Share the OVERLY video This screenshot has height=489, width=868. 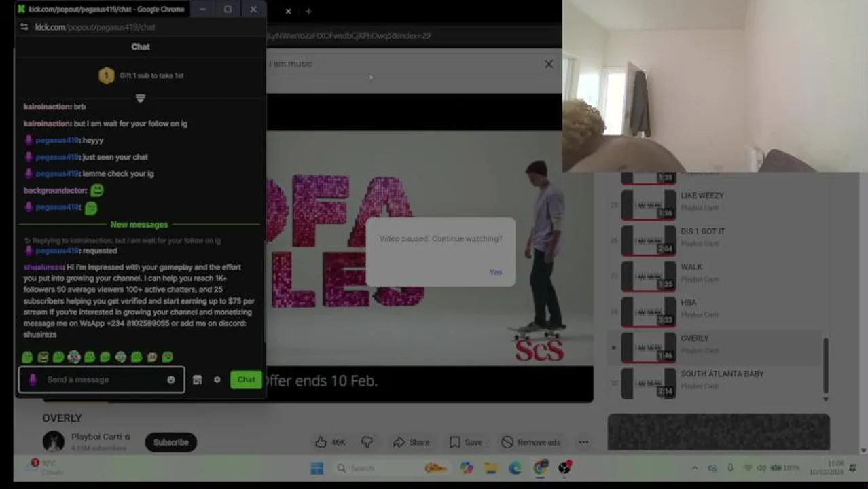[412, 442]
